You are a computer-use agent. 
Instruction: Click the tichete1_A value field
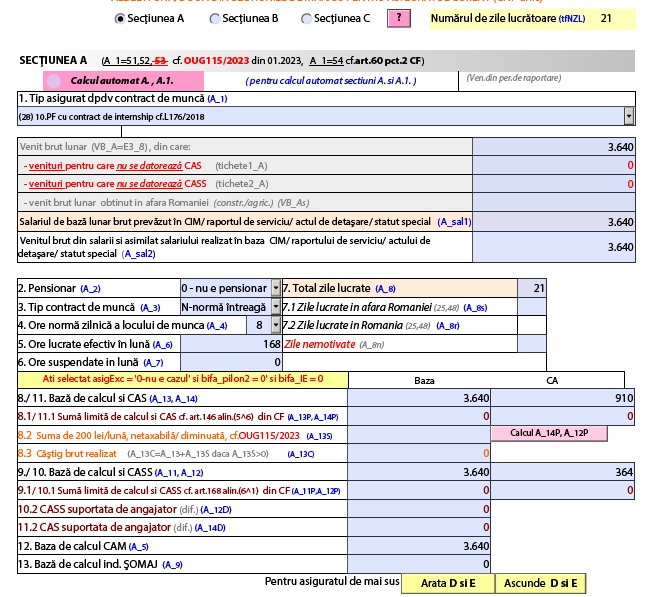(x=554, y=165)
